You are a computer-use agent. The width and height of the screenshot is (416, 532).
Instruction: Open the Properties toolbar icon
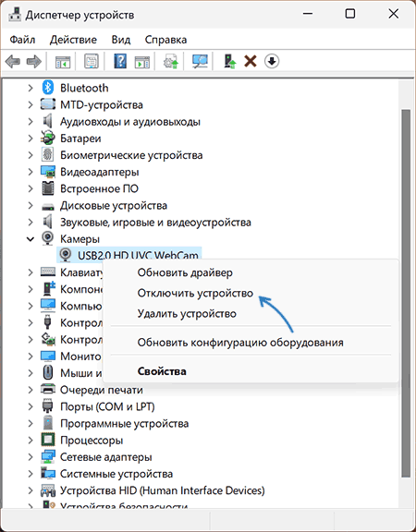pos(92,62)
